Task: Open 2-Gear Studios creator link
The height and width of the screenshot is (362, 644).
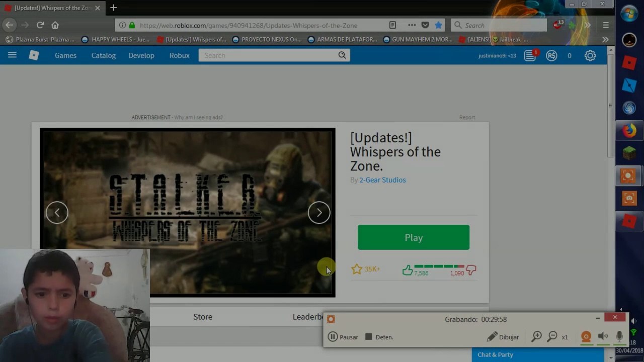Action: pos(382,180)
